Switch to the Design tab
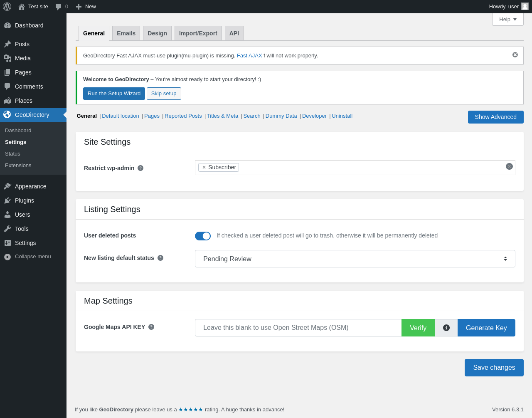The width and height of the screenshot is (532, 418). click(x=157, y=33)
